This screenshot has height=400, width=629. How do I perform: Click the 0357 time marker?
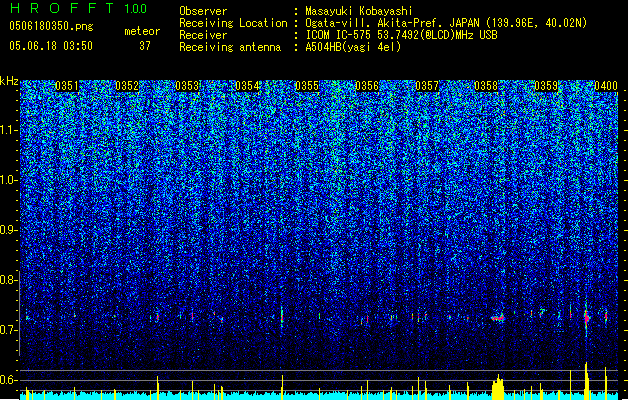click(x=427, y=86)
